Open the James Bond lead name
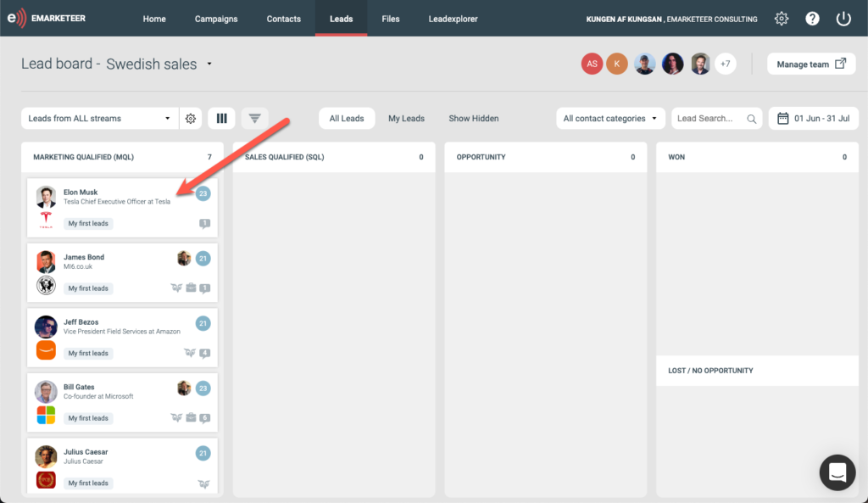This screenshot has width=868, height=503. 84,257
